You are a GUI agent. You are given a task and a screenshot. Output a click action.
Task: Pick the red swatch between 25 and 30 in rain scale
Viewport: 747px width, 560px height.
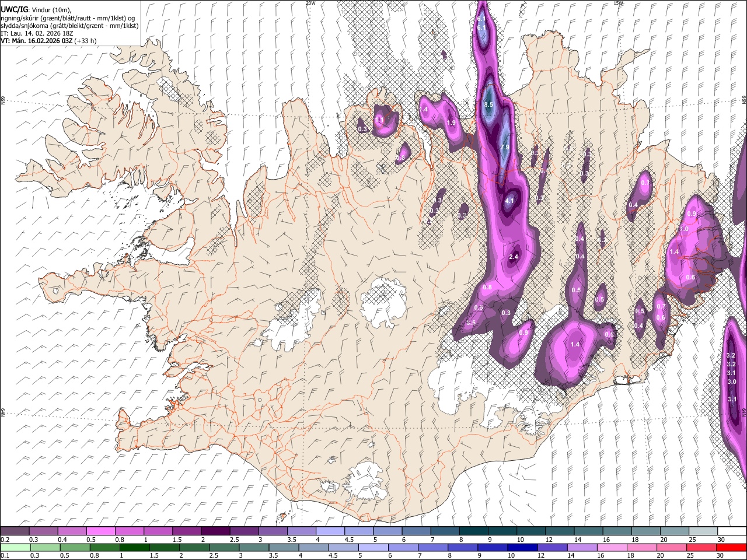click(701, 547)
